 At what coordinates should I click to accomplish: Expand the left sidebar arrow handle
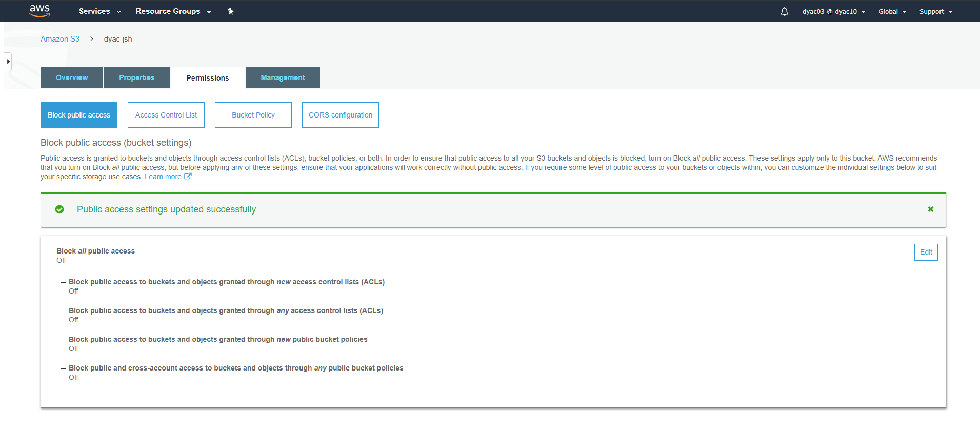(x=8, y=62)
